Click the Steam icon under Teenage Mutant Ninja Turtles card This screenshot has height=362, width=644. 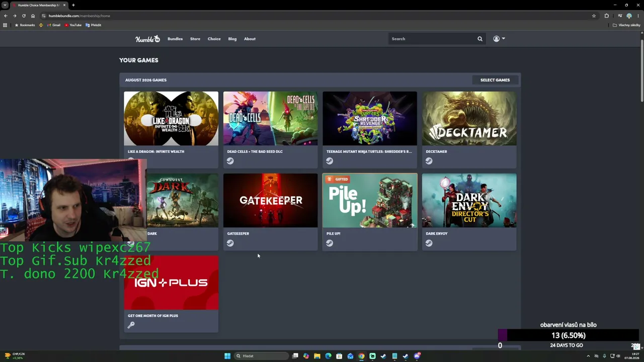(330, 161)
